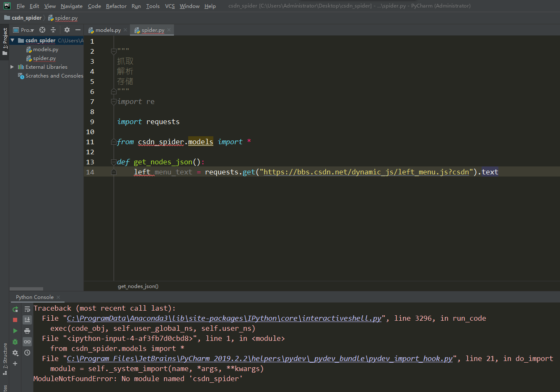Screen dimensions: 560x392
Task: Close the spider.py tab
Action: coord(169,30)
